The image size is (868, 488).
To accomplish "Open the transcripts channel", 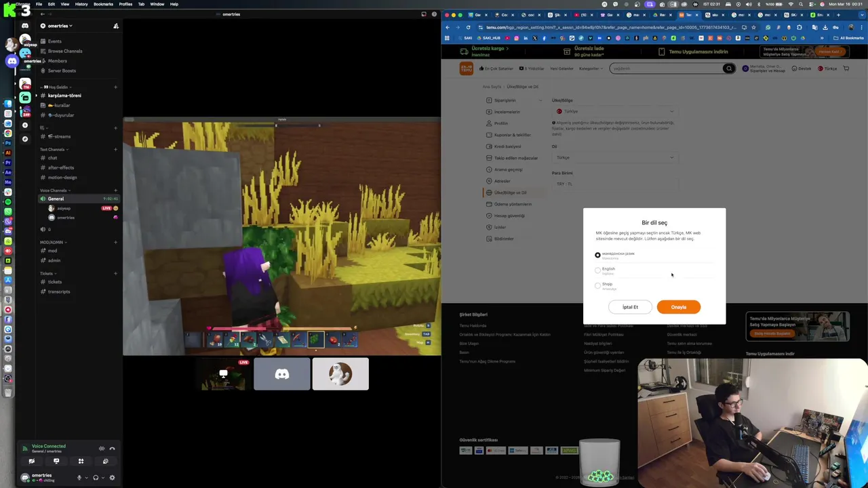I will (x=58, y=291).
